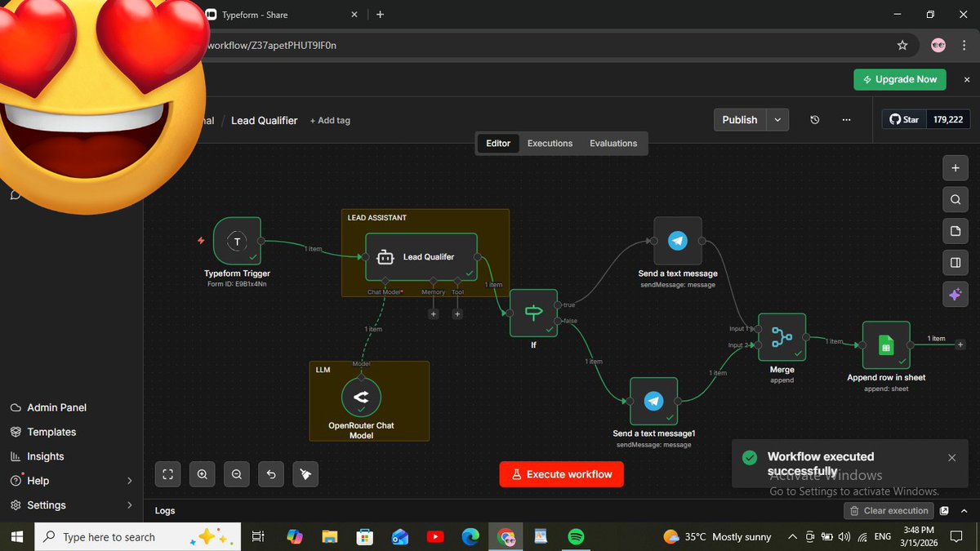The image size is (980, 551).
Task: Expand the Help submenu chevron
Action: point(129,481)
